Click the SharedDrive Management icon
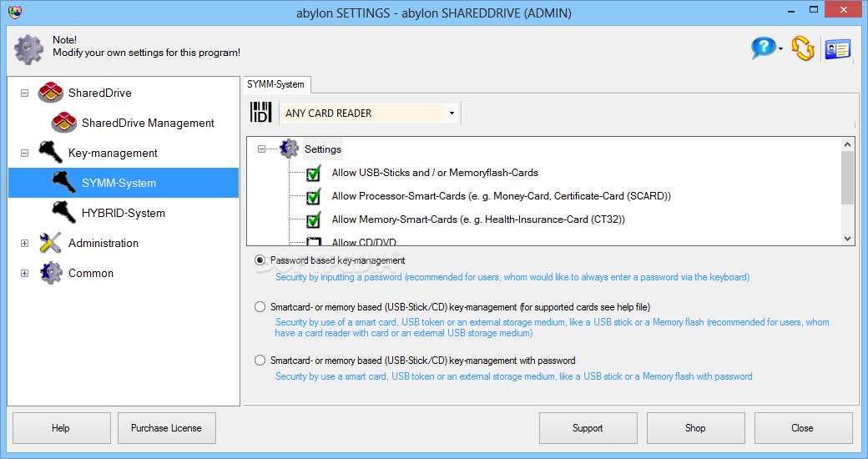Viewport: 868px width, 459px height. [63, 123]
